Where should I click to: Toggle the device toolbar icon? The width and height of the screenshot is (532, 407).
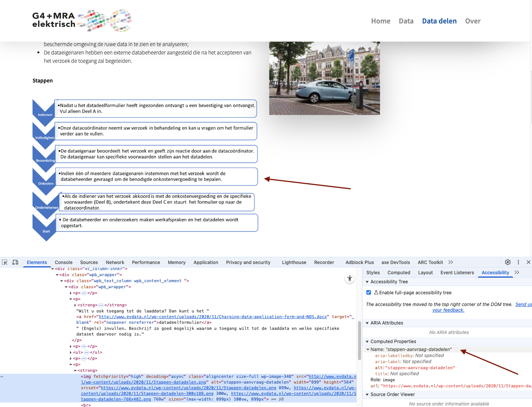pyautogui.click(x=16, y=262)
